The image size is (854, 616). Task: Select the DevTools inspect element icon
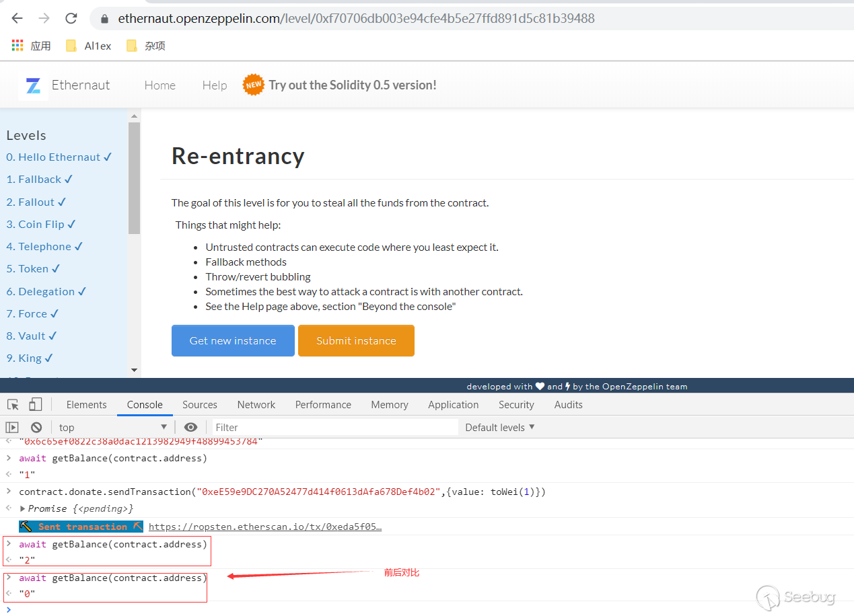(x=13, y=404)
